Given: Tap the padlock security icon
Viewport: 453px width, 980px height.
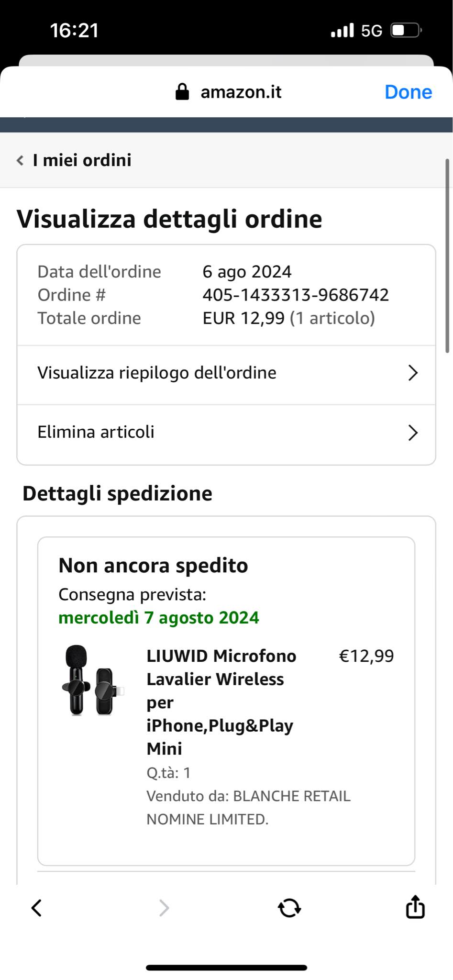Looking at the screenshot, I should pos(182,91).
